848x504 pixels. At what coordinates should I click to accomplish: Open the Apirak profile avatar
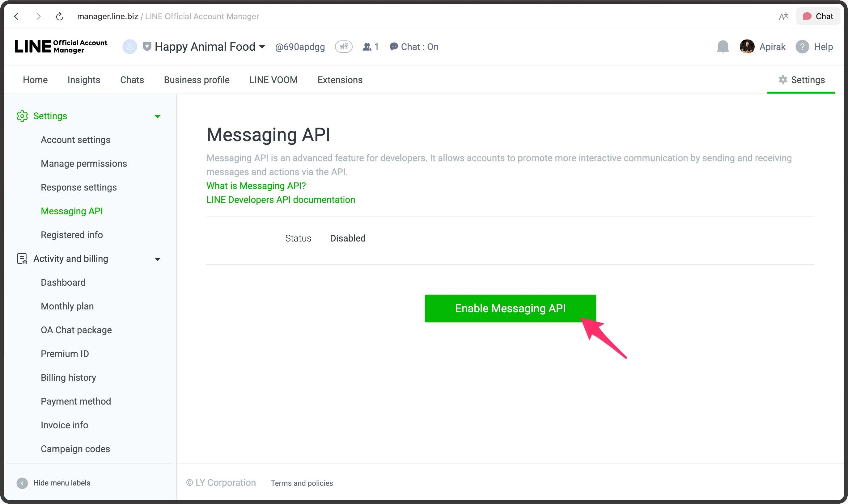pos(747,47)
